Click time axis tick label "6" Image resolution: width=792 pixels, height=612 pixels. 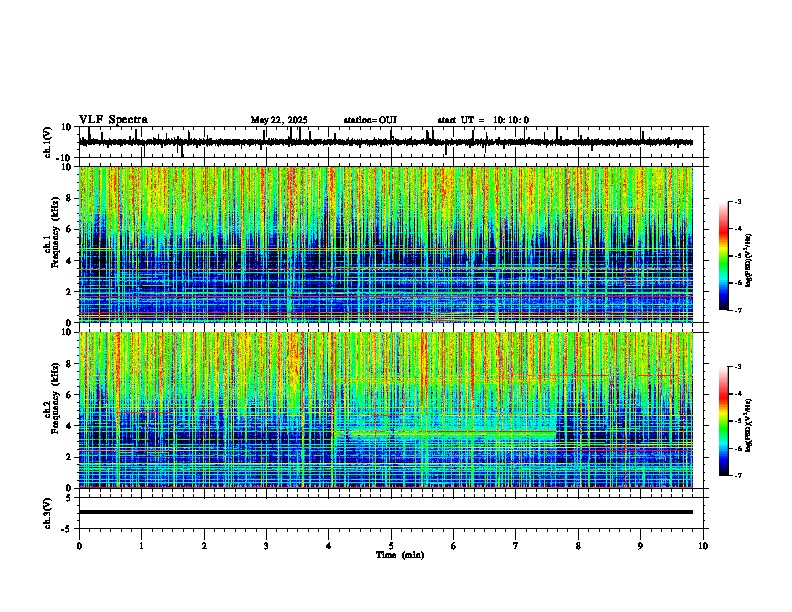454,546
